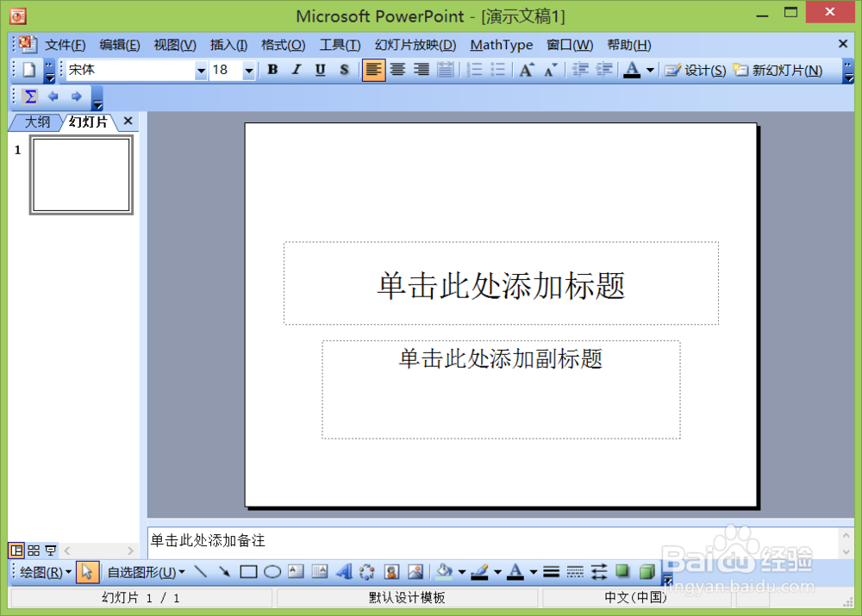Click Increase Font Size icon
Image resolution: width=862 pixels, height=616 pixels.
[526, 70]
